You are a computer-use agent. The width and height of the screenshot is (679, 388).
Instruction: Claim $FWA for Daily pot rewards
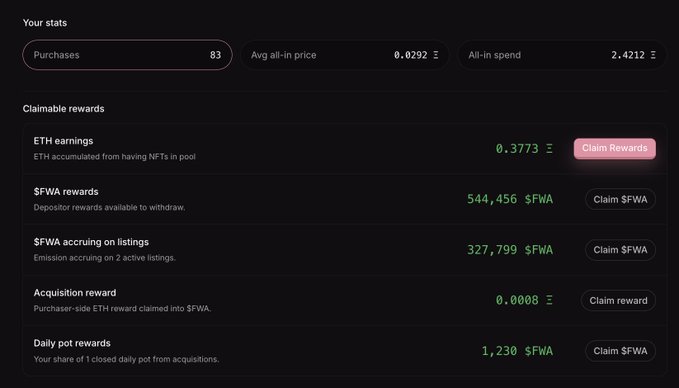[620, 351]
